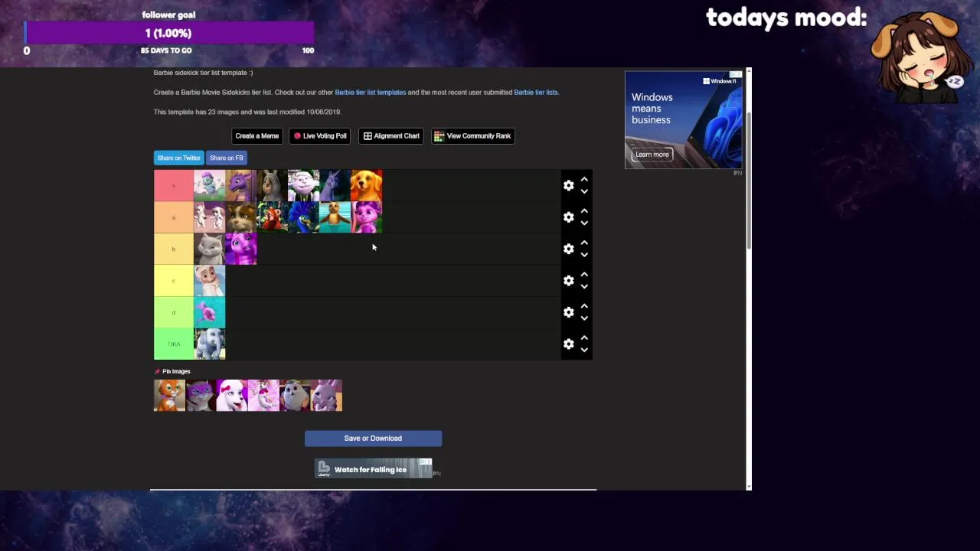Select the lavender bunny in the image pool

pos(326,396)
